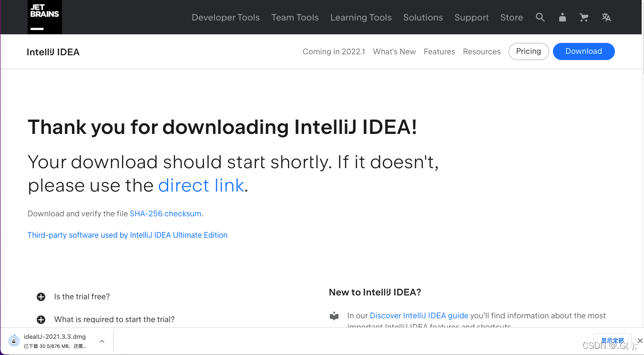Screen dimensions: 644x355
Task: Open the account person icon
Action: coord(562,17)
